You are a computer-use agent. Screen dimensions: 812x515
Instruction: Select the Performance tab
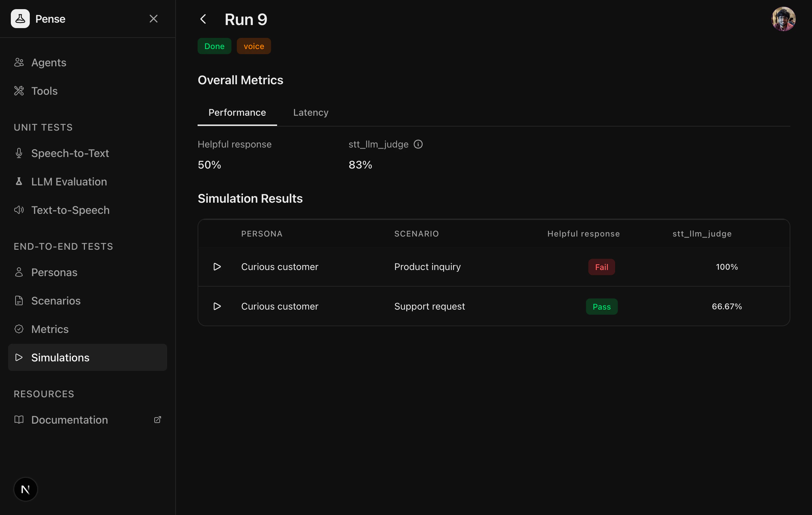click(x=237, y=113)
